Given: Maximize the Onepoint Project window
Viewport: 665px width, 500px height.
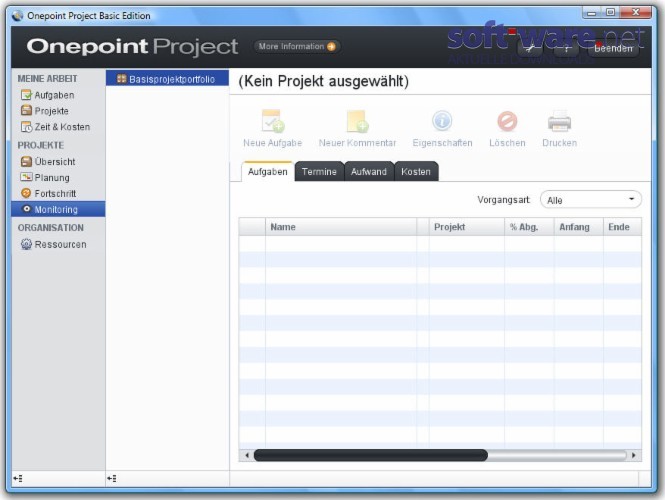Looking at the screenshot, I should [610, 13].
